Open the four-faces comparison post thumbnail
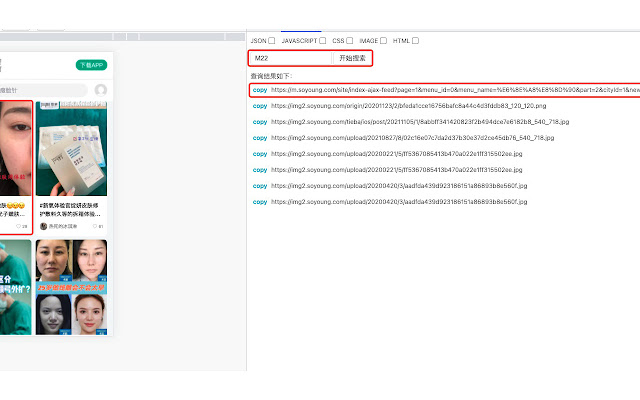 click(x=71, y=287)
